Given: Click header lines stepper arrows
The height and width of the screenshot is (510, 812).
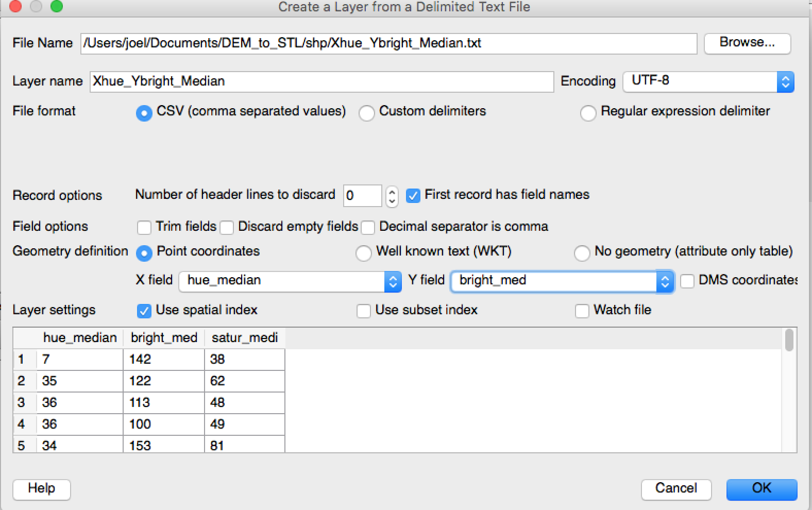Looking at the screenshot, I should 392,196.
